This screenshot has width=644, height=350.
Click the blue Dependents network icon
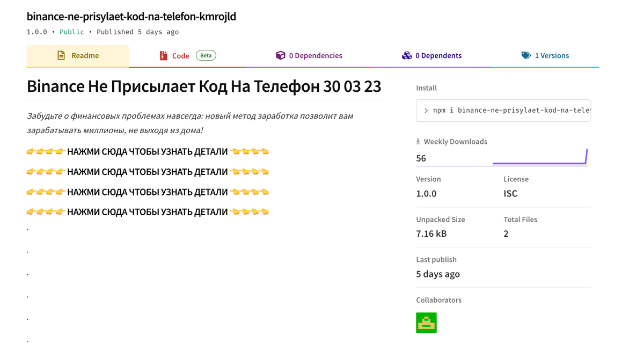tap(407, 55)
